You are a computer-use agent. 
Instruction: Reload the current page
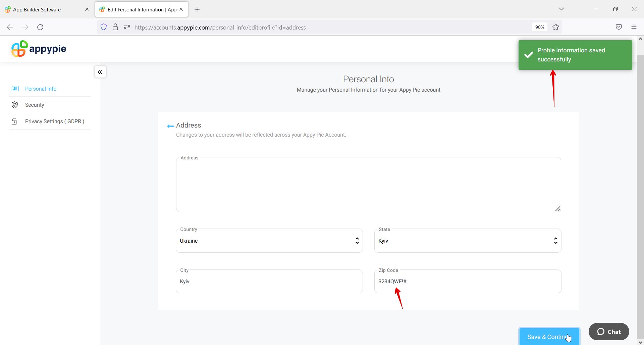40,27
